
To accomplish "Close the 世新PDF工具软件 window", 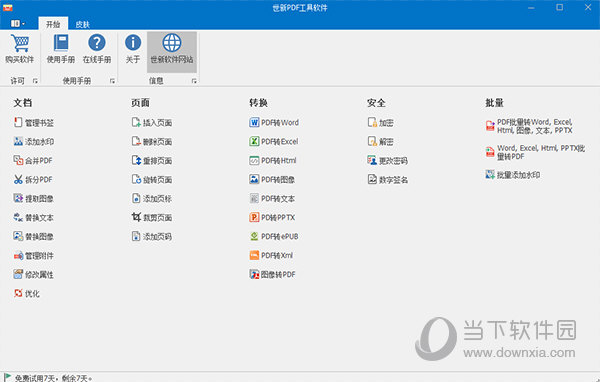I will (588, 8).
